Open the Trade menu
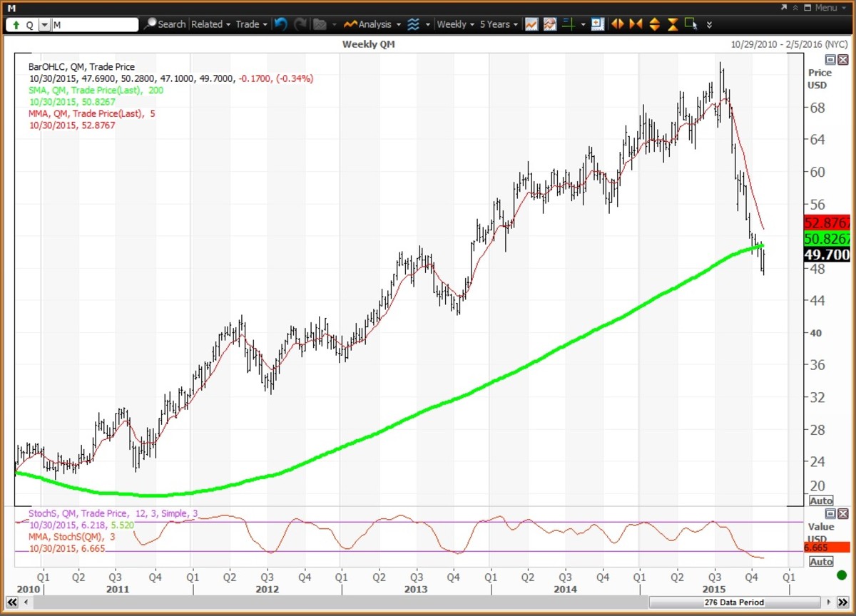856x616 pixels. (x=251, y=24)
